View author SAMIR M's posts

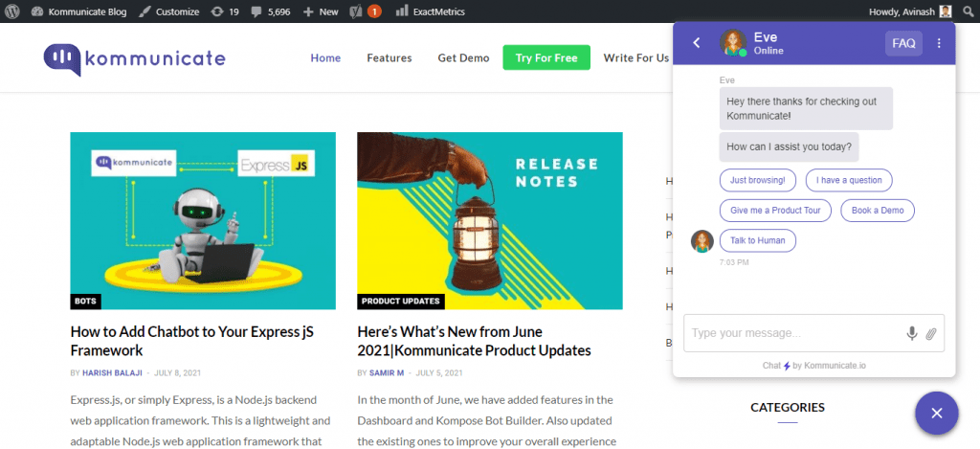[387, 372]
